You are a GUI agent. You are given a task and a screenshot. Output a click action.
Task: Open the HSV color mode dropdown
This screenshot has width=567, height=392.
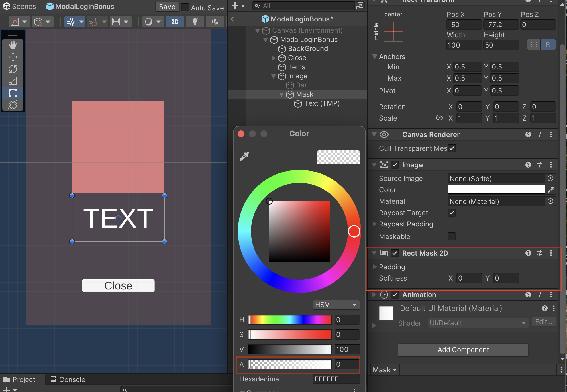336,305
